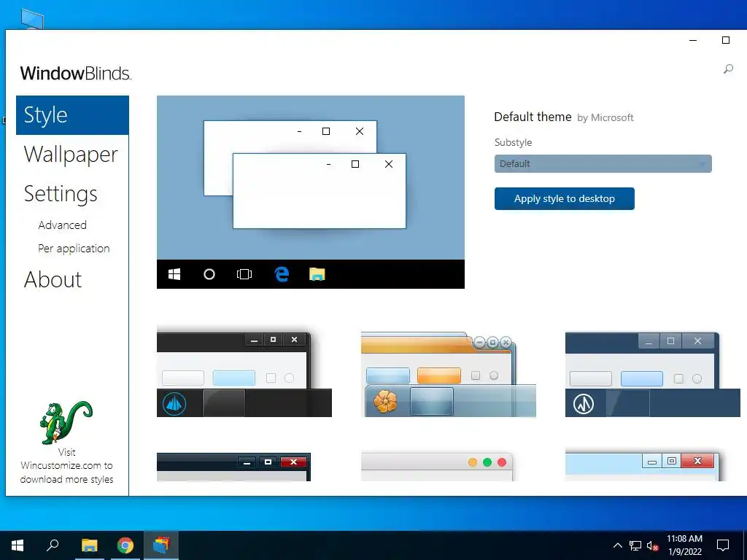The image size is (747, 560).
Task: Select the orange style with flower icon
Action: (449, 374)
